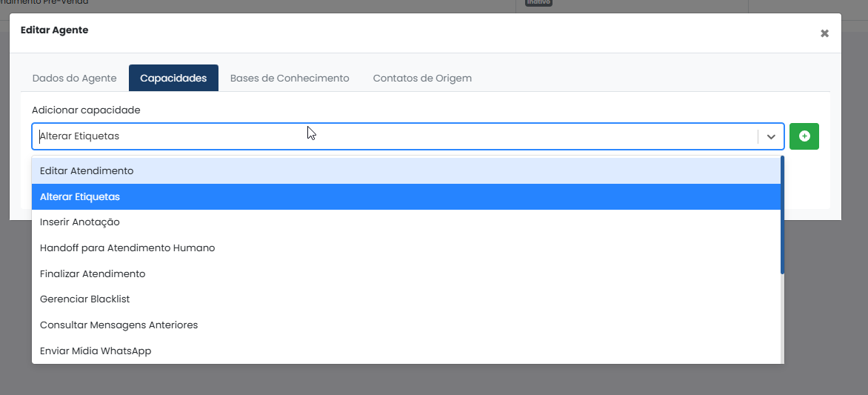This screenshot has width=868, height=395.
Task: Choose Handoff para Atendimento Humano
Action: 406,248
